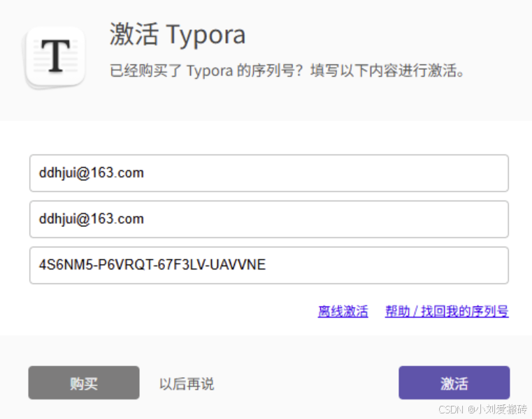Click the purple 激活 button
This screenshot has width=532, height=419.
pyautogui.click(x=454, y=383)
